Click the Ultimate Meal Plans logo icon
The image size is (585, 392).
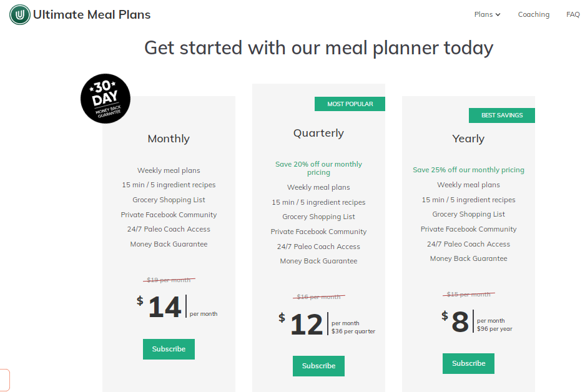20,14
